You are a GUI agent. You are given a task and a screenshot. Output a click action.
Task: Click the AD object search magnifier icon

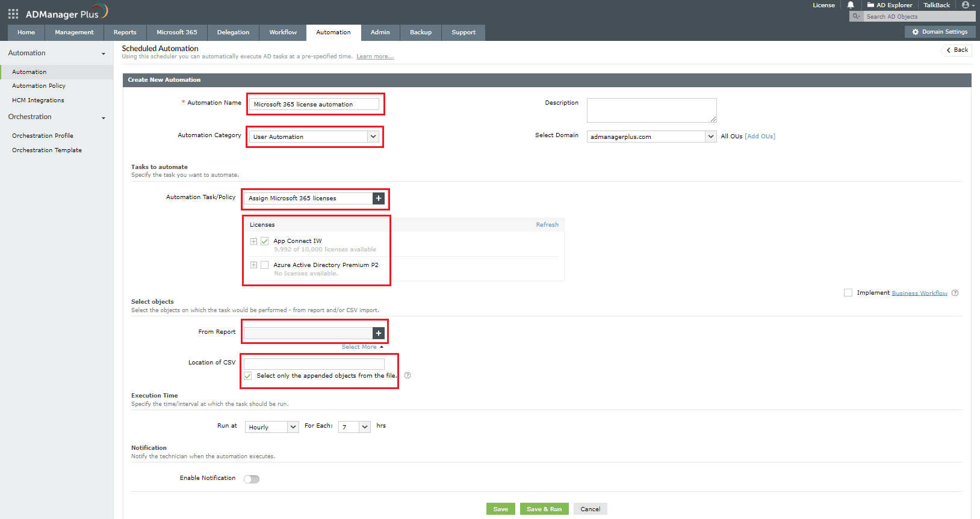click(856, 16)
